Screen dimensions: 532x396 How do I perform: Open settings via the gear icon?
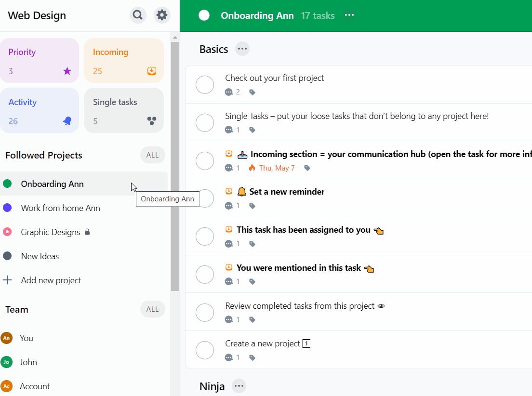pyautogui.click(x=162, y=15)
